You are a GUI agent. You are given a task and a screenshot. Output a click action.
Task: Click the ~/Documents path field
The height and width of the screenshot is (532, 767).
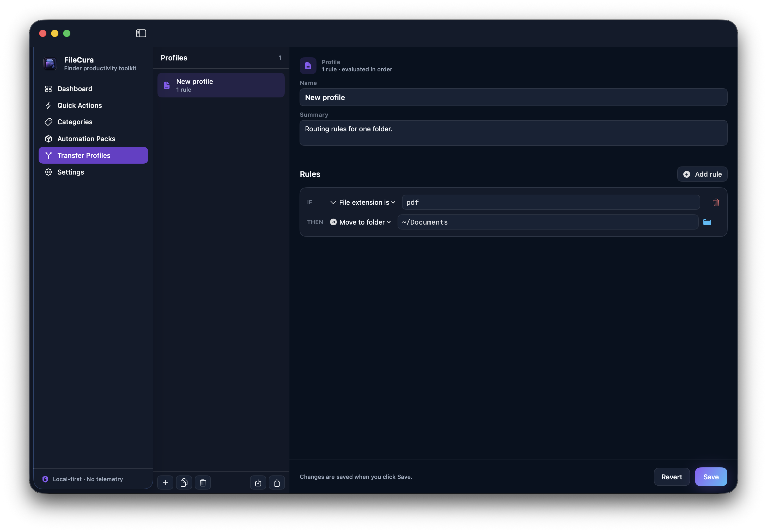click(x=548, y=222)
